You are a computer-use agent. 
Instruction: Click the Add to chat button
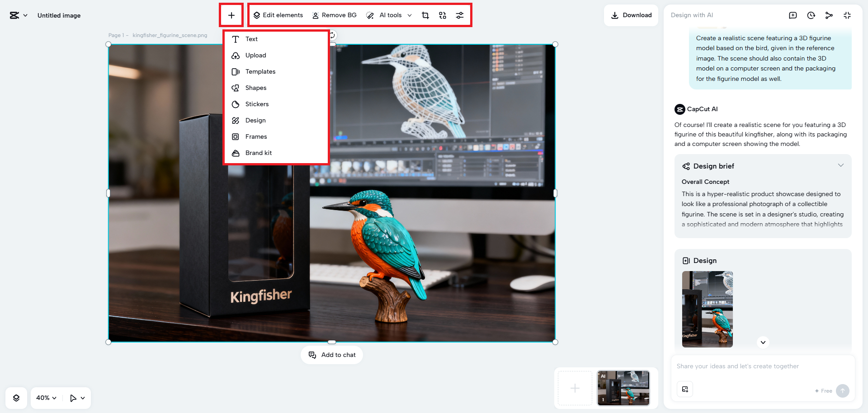tap(332, 355)
